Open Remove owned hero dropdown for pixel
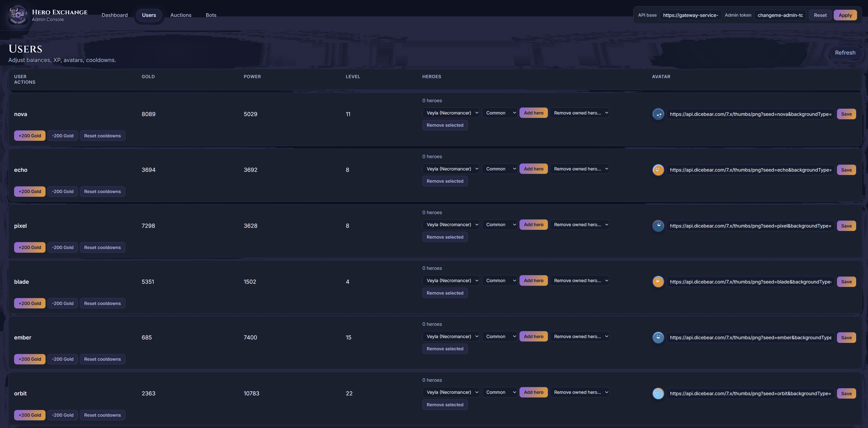Viewport: 868px width, 428px height. pyautogui.click(x=580, y=224)
